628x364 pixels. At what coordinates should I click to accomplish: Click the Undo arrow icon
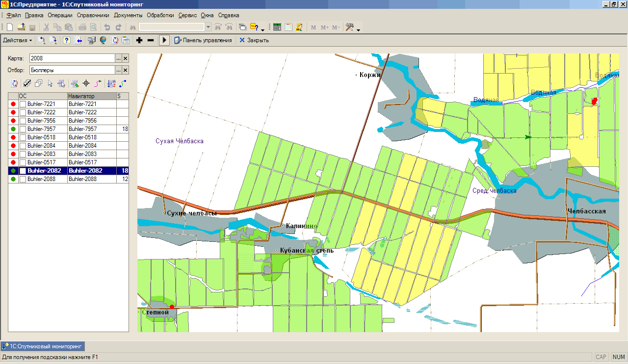click(x=107, y=27)
